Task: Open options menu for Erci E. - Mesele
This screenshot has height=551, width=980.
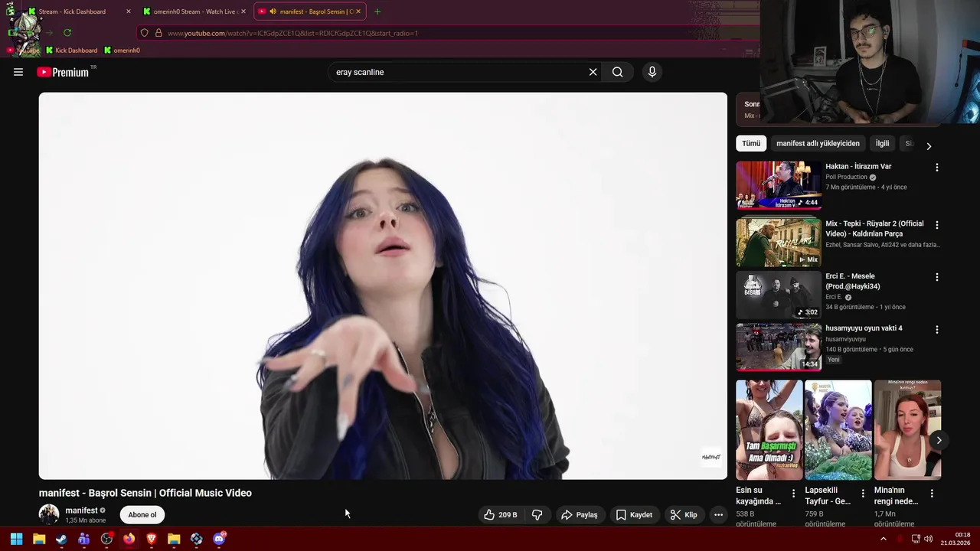Action: coord(936,277)
